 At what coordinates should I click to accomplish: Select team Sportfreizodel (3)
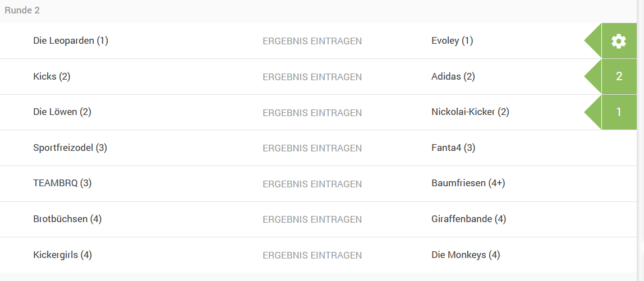[x=70, y=148]
